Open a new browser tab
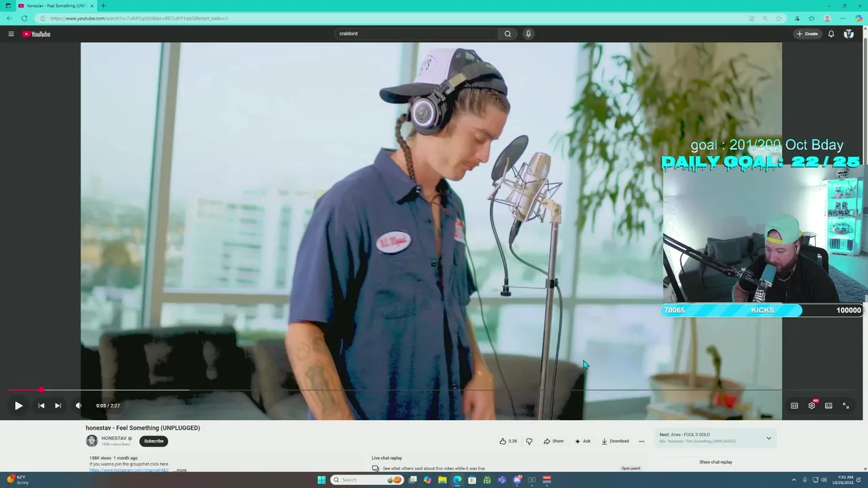 tap(103, 5)
